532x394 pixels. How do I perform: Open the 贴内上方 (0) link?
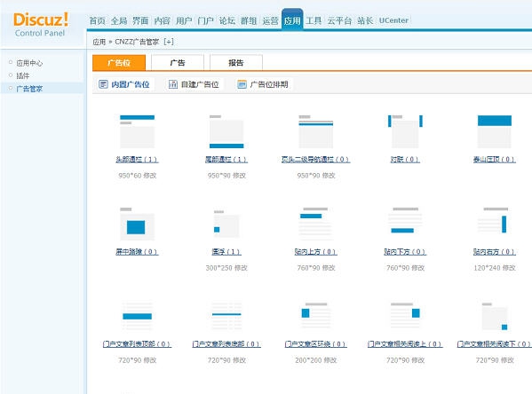pos(316,252)
